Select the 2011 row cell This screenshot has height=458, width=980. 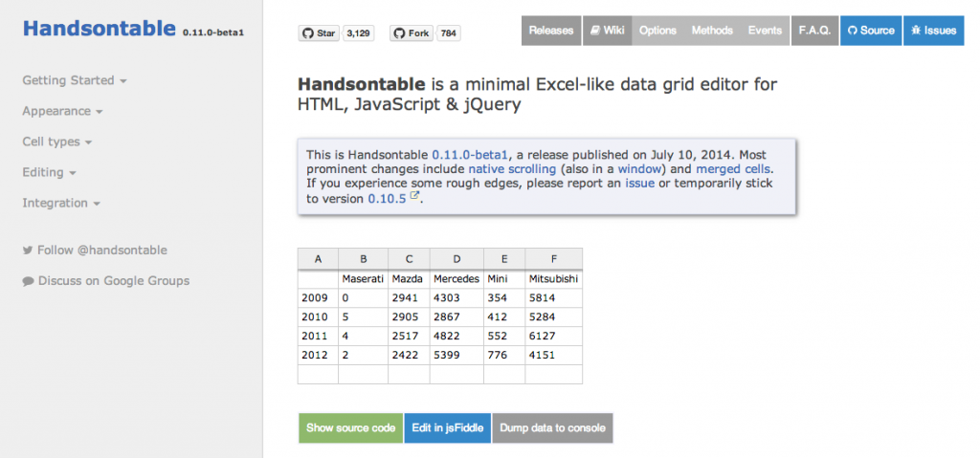[318, 337]
